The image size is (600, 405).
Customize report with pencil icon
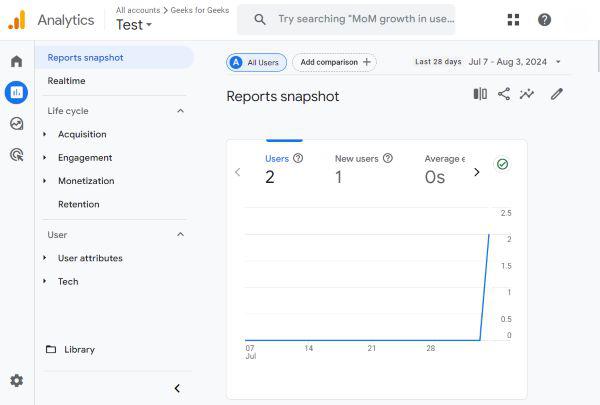(x=557, y=94)
